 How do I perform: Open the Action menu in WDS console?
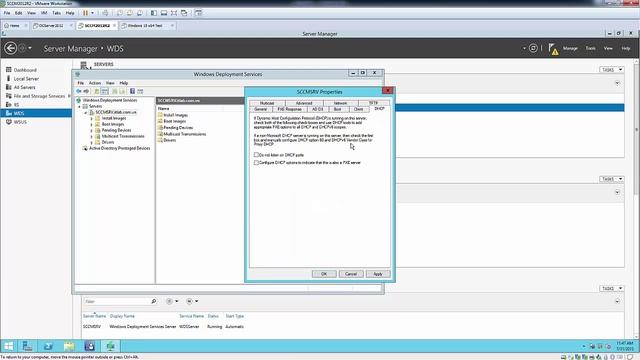pos(95,83)
